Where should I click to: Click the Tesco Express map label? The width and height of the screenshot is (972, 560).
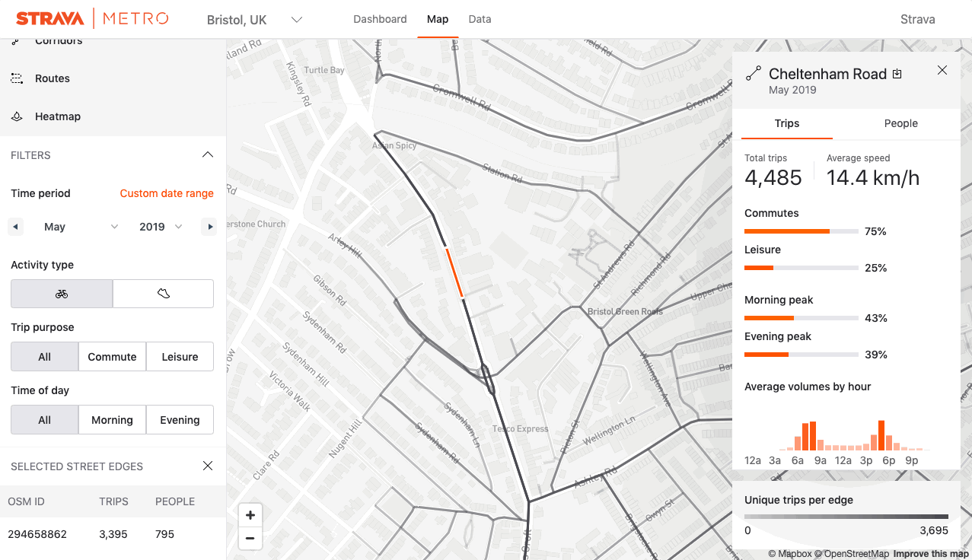pyautogui.click(x=520, y=428)
